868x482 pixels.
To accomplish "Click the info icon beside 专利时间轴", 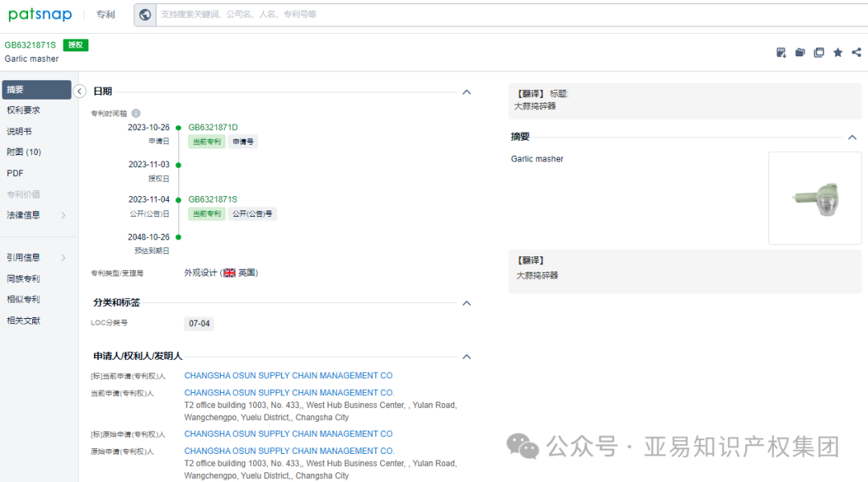I will tap(136, 113).
